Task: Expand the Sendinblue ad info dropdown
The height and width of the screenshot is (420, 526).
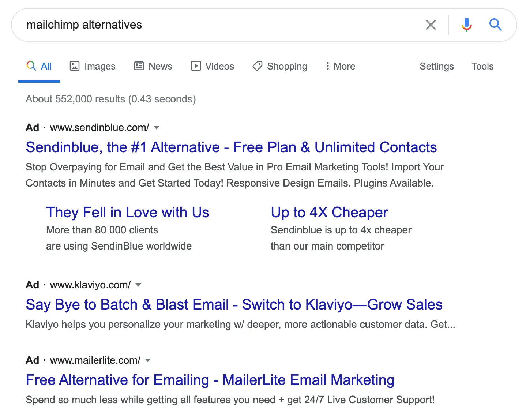Action: (157, 127)
